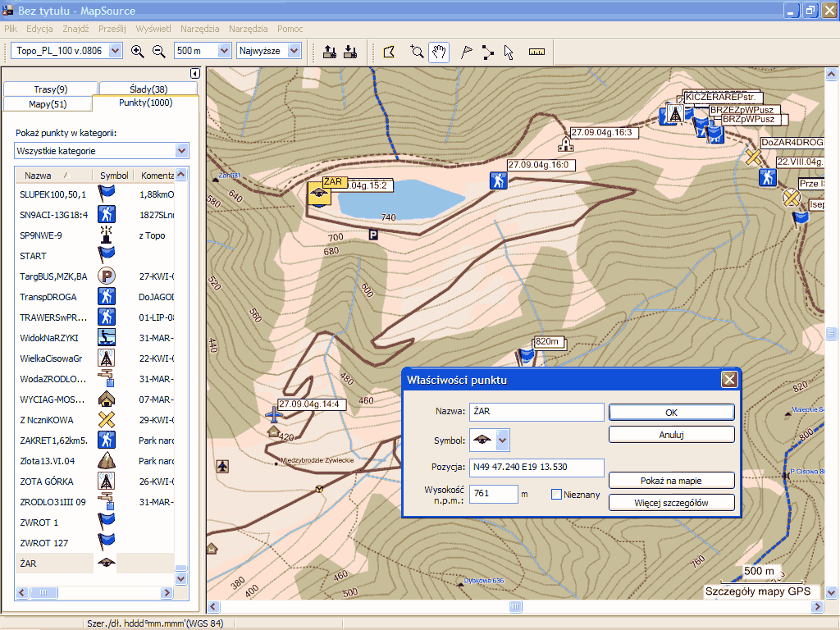Click the map vertical scrollbar thumb
This screenshot has height=630, width=840.
[832, 333]
